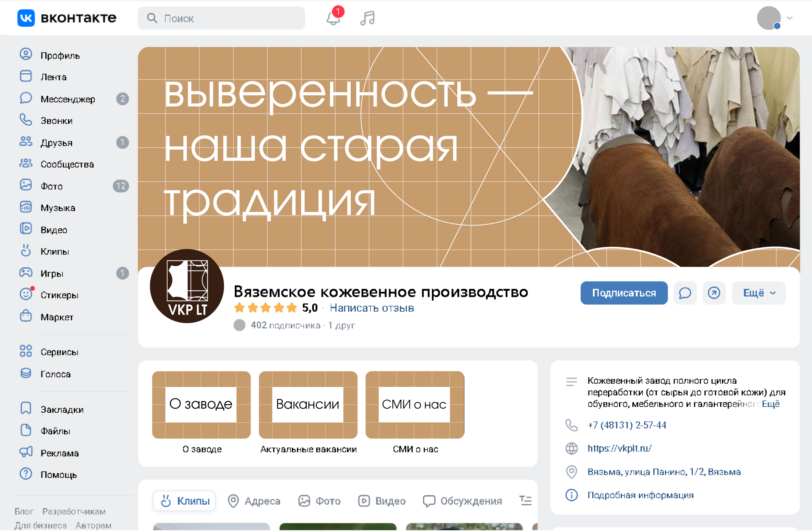The height and width of the screenshot is (531, 812).
Task: Switch to the Обсуждения tab
Action: [462, 500]
